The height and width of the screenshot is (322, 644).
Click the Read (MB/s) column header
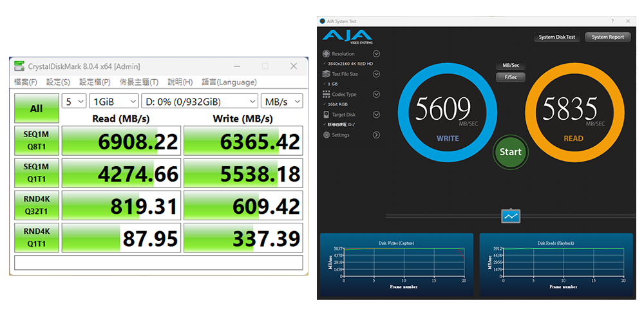121,118
